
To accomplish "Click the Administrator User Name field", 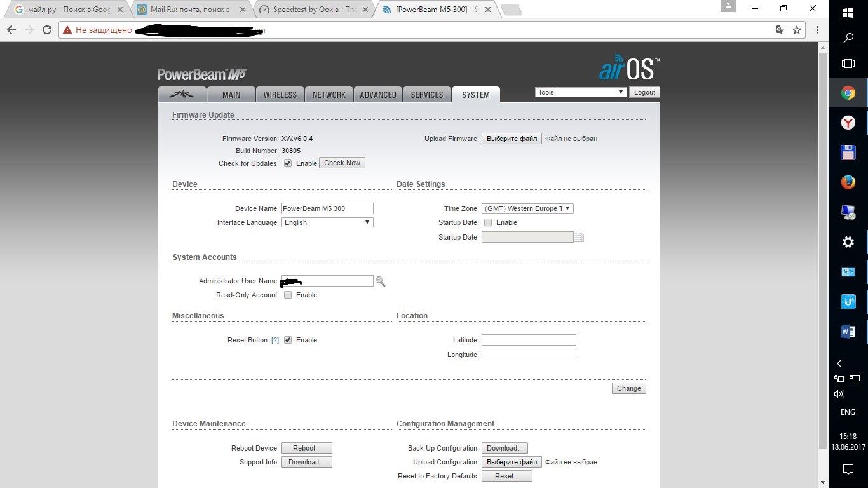I will [327, 281].
